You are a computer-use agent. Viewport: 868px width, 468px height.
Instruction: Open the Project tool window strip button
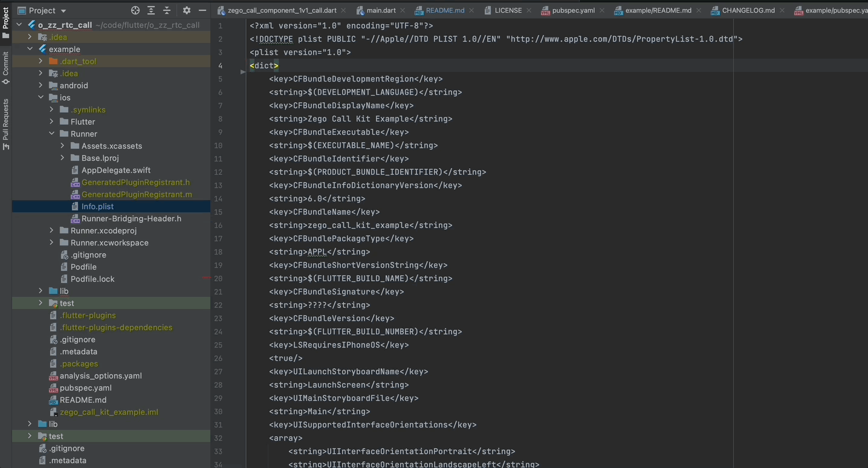click(x=5, y=22)
